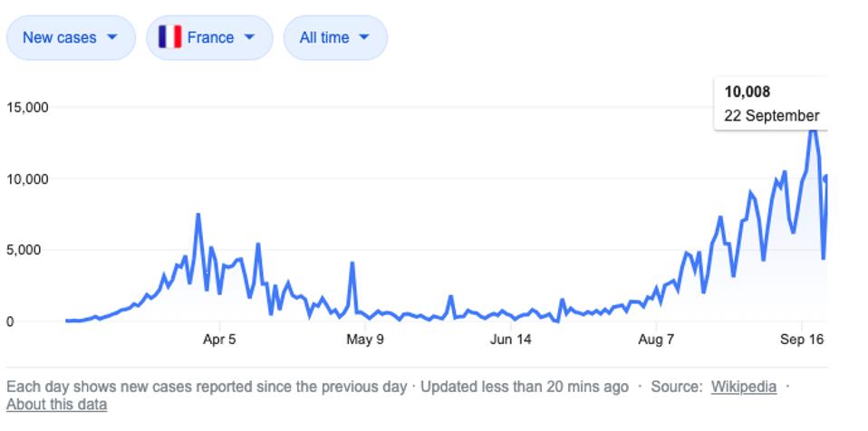The image size is (868, 431).
Task: Click the early April peak on the chart
Action: click(198, 215)
